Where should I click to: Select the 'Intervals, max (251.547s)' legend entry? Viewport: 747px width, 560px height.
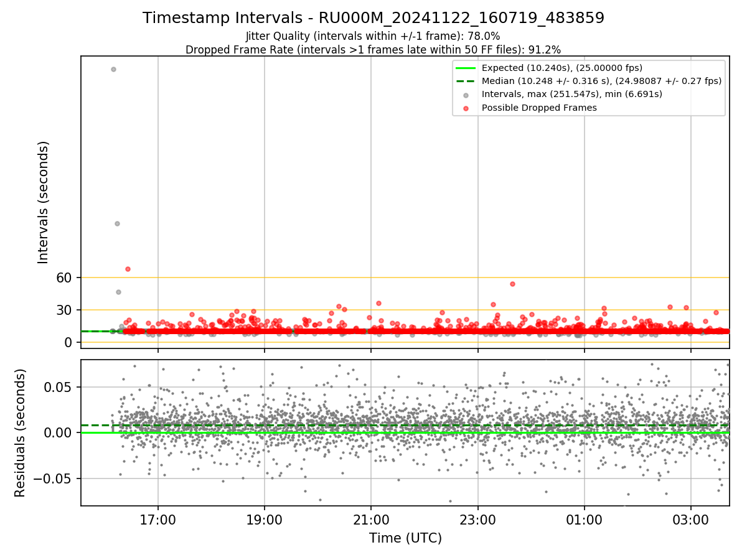[x=571, y=94]
